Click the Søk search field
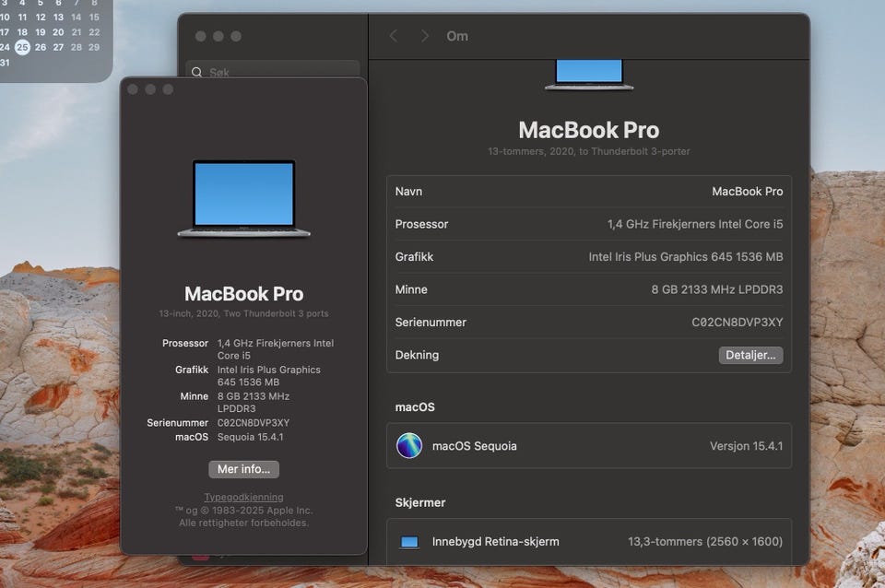 [x=273, y=71]
